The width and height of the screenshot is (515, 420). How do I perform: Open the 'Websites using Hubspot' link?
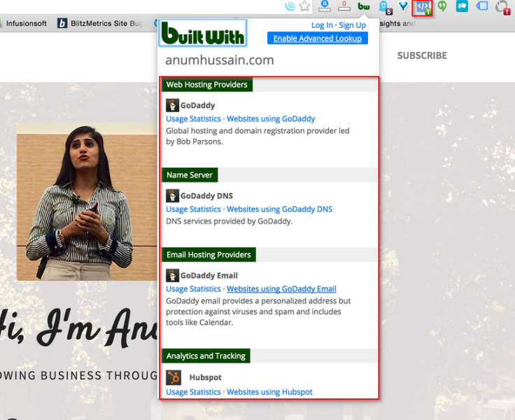[x=269, y=392]
